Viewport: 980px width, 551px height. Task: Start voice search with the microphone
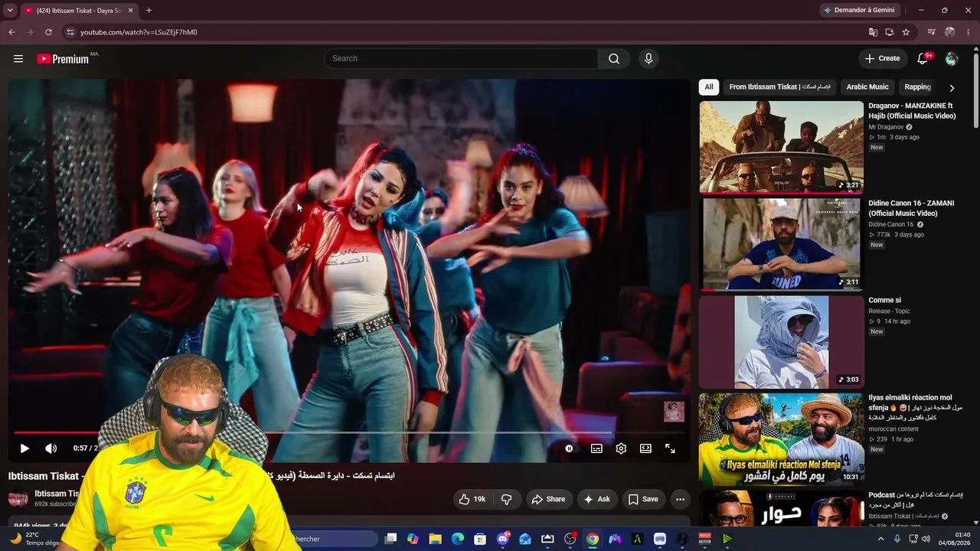[x=648, y=59]
